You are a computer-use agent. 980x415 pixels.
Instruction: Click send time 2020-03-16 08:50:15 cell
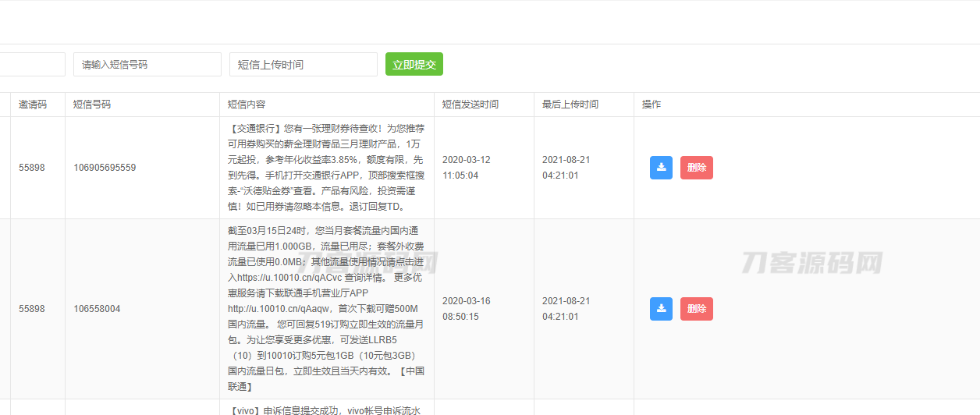point(466,309)
